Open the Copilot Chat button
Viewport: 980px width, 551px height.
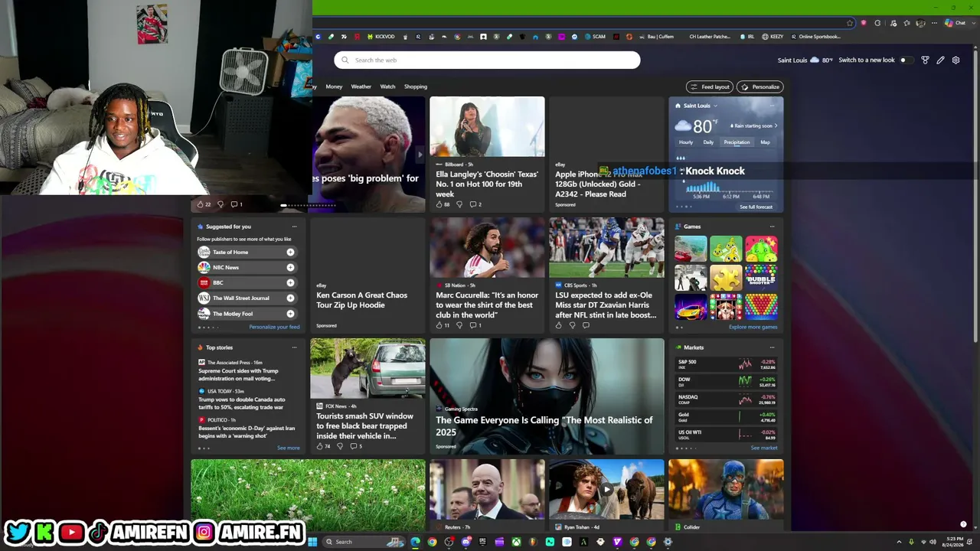(x=955, y=23)
